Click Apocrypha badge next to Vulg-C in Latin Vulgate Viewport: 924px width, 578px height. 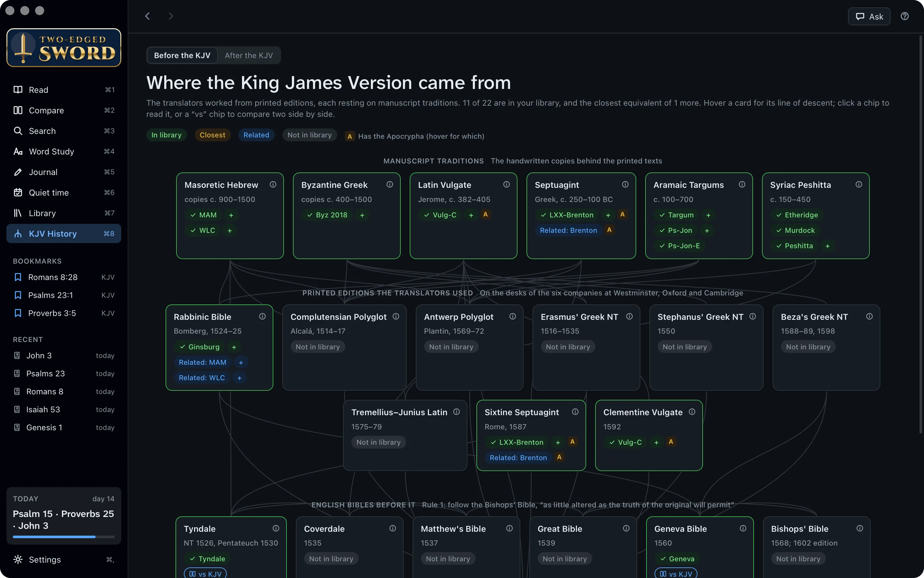[x=485, y=215]
